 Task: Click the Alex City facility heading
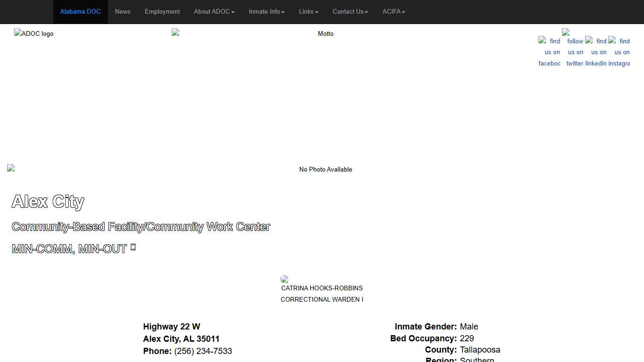pos(48,202)
